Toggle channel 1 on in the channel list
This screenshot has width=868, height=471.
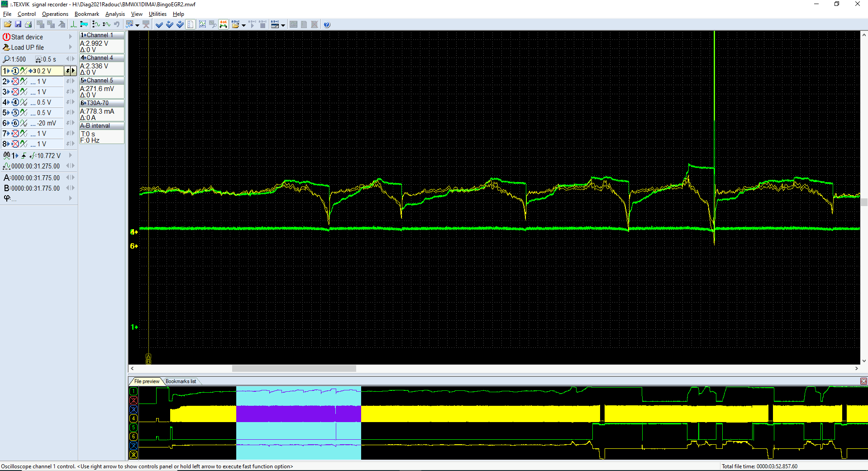15,71
